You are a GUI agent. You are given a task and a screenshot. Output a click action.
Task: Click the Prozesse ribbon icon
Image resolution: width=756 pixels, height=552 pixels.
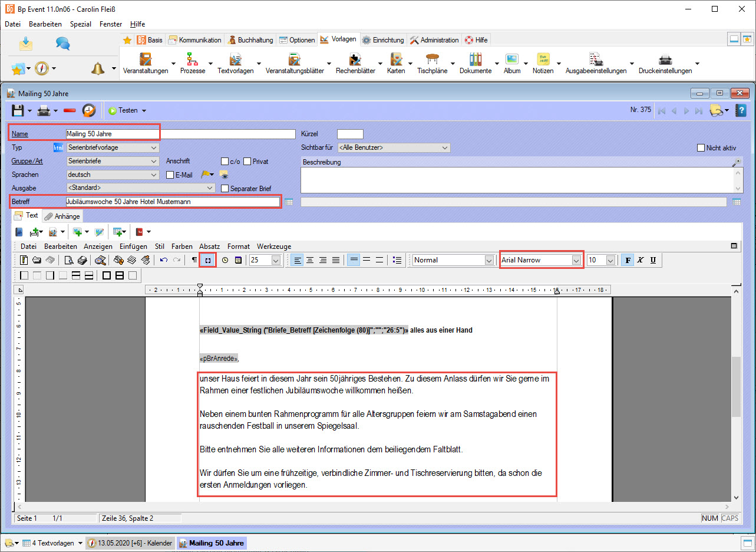(192, 60)
